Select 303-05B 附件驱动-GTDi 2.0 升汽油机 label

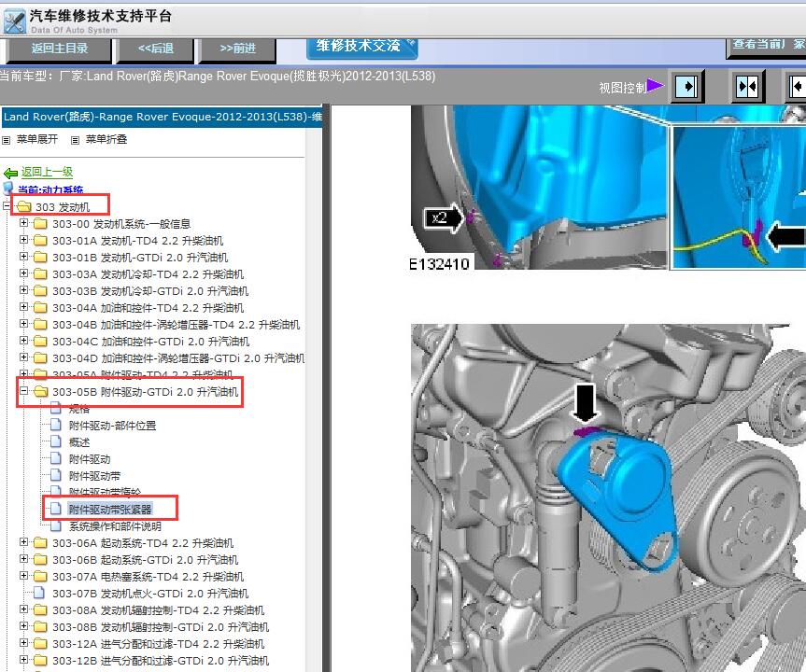[146, 392]
